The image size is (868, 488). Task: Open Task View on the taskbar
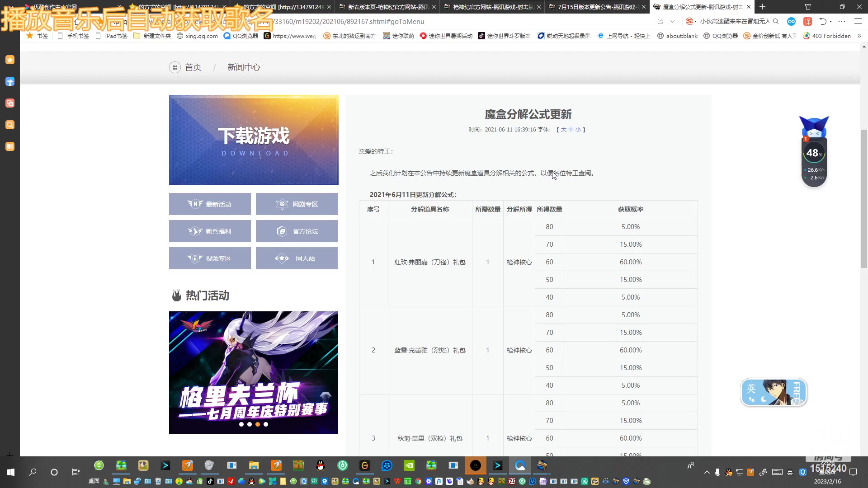[x=76, y=472]
